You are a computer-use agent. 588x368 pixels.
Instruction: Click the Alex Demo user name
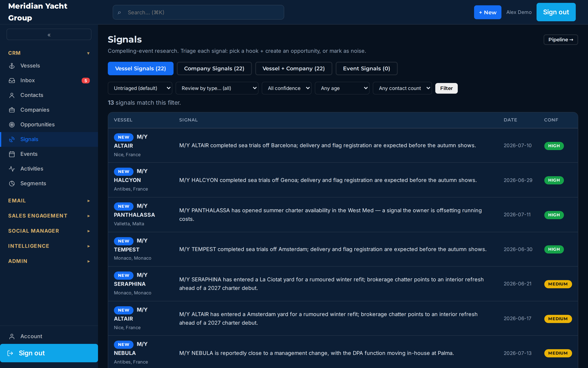[519, 12]
